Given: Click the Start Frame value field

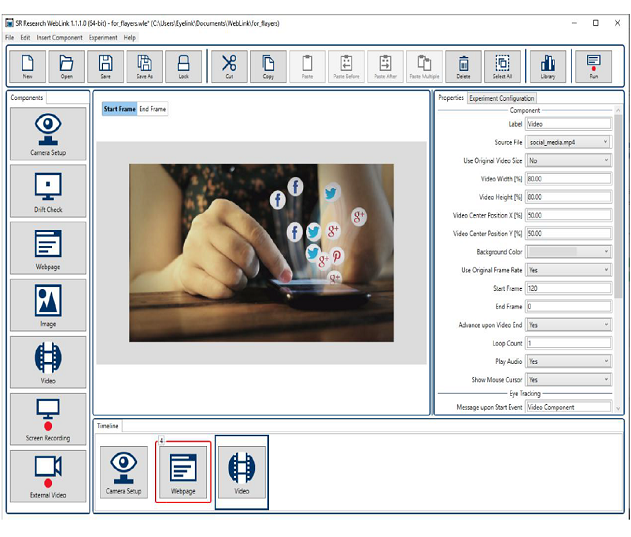Looking at the screenshot, I should pos(569,288).
